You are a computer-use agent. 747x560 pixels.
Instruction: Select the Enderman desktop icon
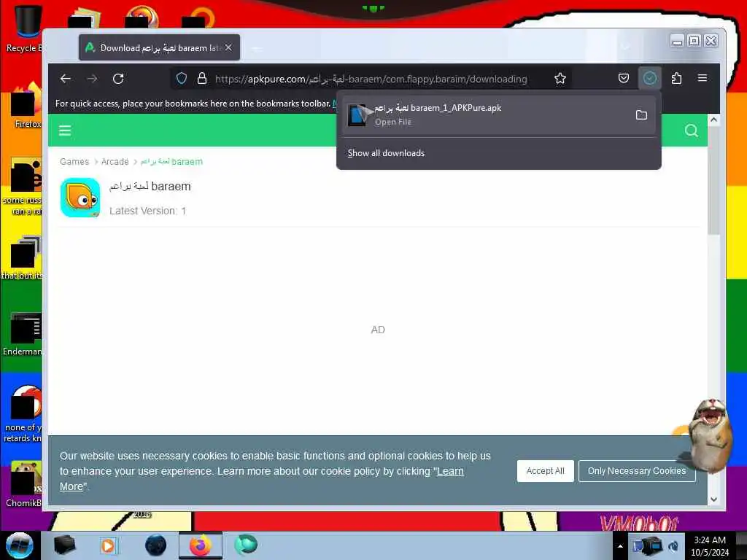tap(23, 333)
